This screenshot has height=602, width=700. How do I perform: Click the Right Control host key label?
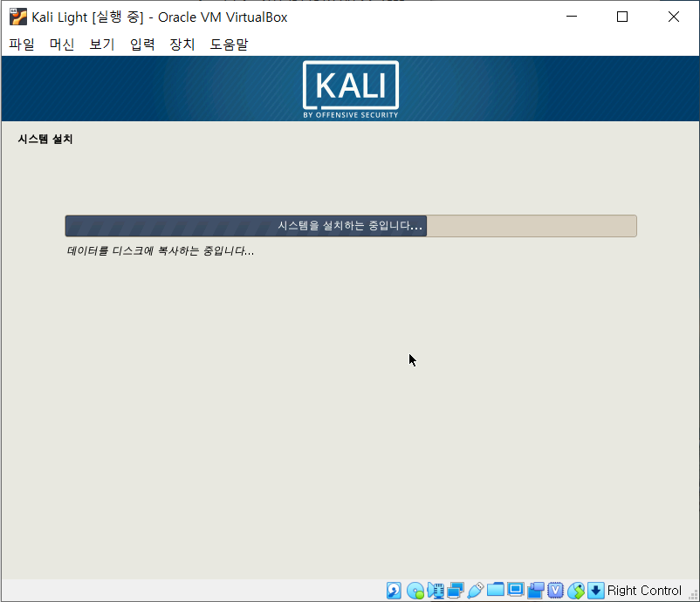pyautogui.click(x=644, y=591)
